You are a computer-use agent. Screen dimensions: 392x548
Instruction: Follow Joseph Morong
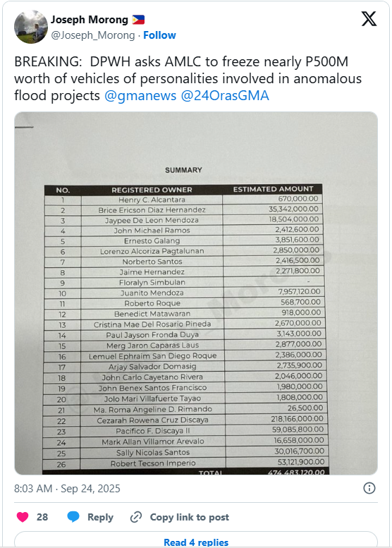click(159, 35)
